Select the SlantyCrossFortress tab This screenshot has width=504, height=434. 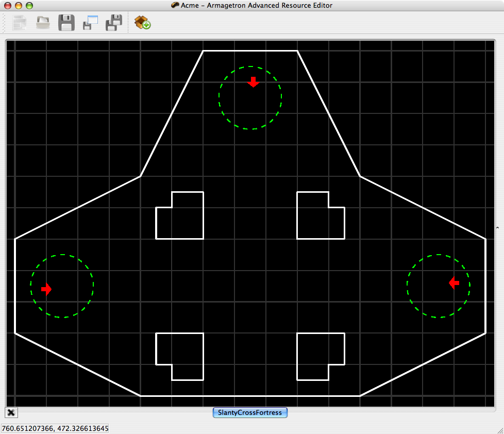(x=250, y=413)
